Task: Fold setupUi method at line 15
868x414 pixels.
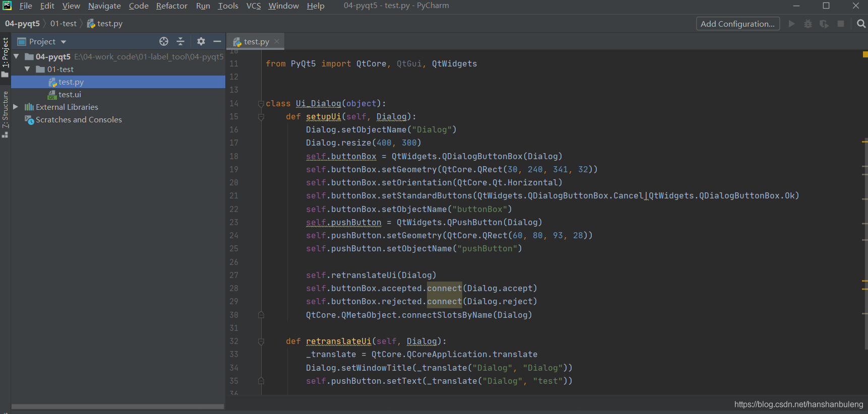Action: coord(261,117)
